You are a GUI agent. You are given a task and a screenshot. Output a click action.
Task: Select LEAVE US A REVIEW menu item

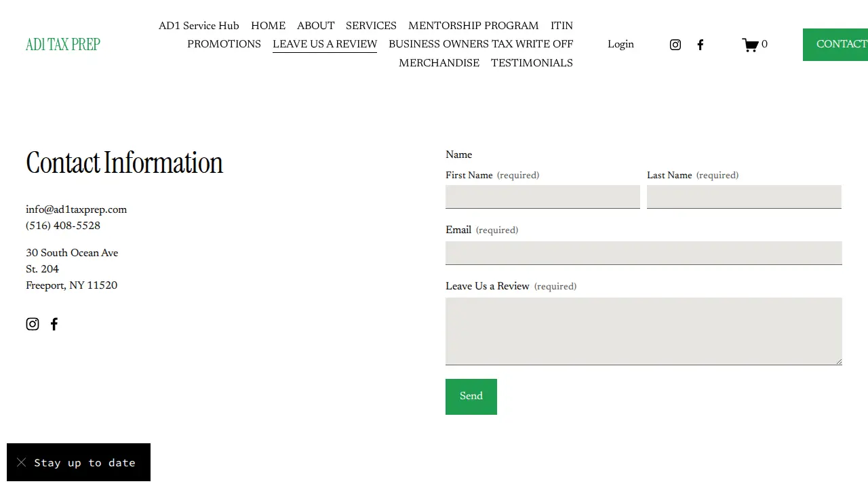coord(325,44)
